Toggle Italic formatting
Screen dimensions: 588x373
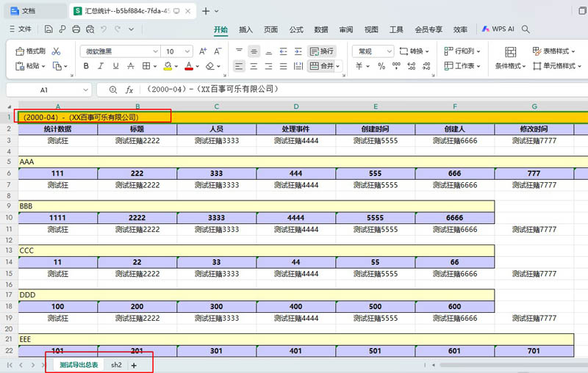(x=101, y=66)
